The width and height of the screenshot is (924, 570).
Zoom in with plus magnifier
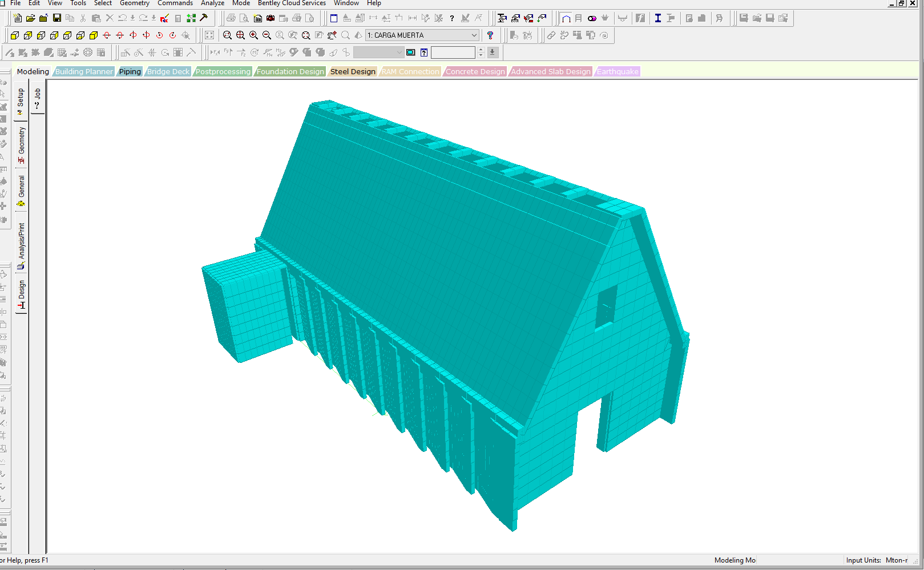tap(253, 35)
